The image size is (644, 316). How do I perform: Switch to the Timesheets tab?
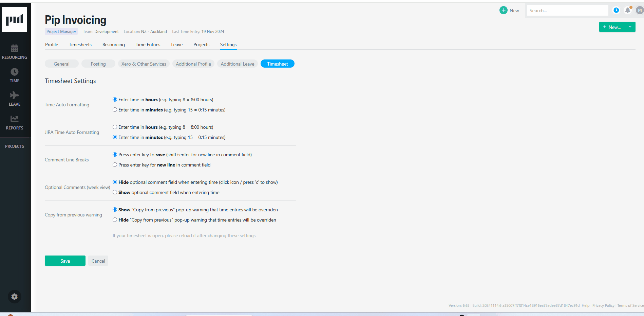click(80, 45)
